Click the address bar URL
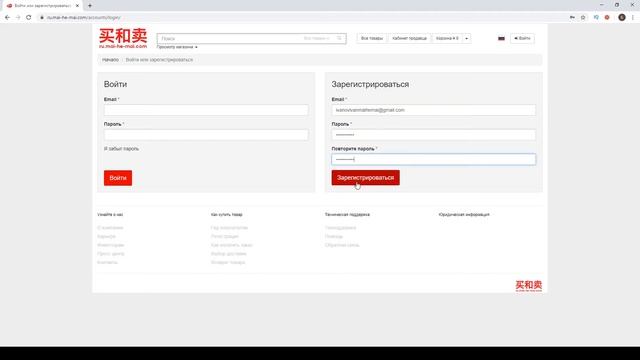The width and height of the screenshot is (640, 360). (83, 18)
